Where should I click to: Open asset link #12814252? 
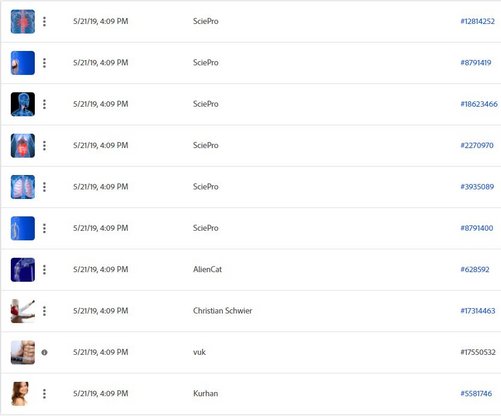[477, 21]
